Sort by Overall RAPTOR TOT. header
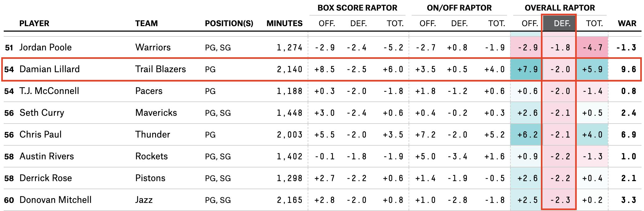The width and height of the screenshot is (644, 211). click(x=594, y=24)
